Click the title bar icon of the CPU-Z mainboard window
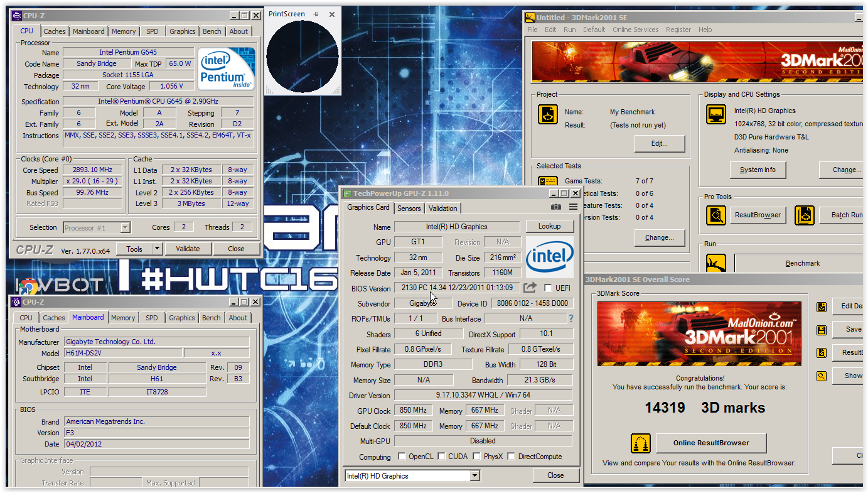 coord(16,302)
